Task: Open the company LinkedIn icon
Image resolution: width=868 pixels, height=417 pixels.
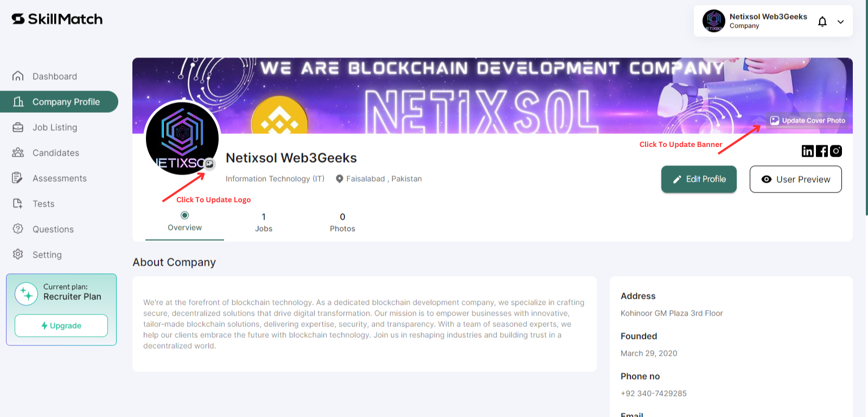Action: tap(808, 151)
